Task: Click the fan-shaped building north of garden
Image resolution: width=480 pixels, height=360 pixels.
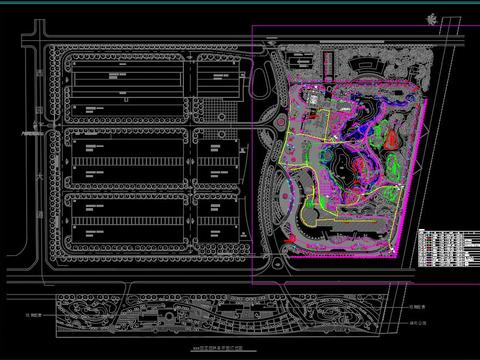Action: pos(367,66)
